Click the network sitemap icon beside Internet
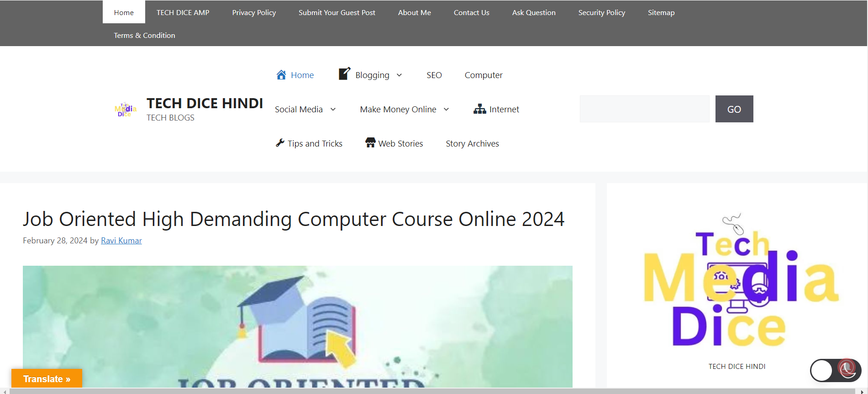Viewport: 868px width, 394px height. [x=479, y=109]
